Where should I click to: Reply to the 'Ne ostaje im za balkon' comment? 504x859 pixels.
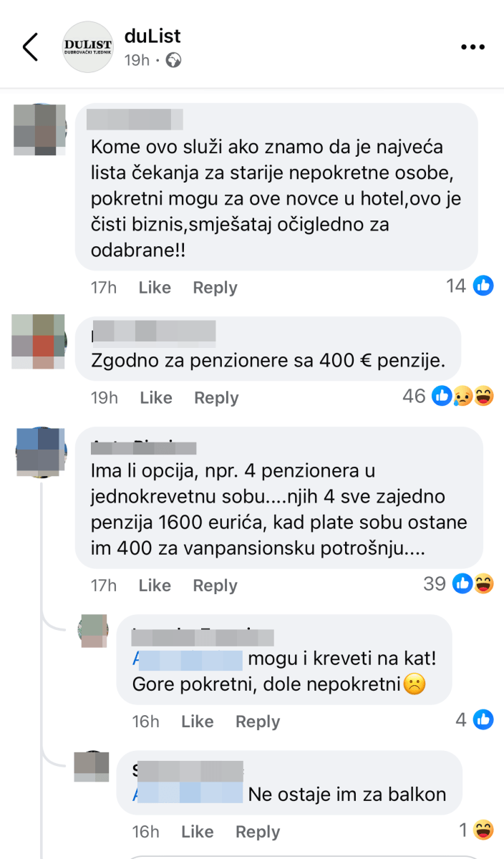pos(258,832)
